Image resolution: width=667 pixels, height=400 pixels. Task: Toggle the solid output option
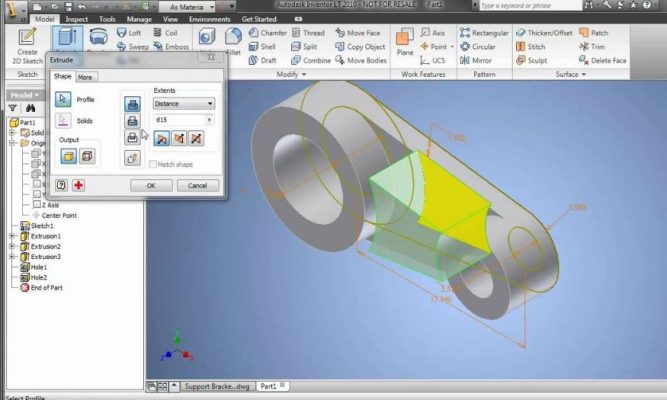(x=67, y=156)
